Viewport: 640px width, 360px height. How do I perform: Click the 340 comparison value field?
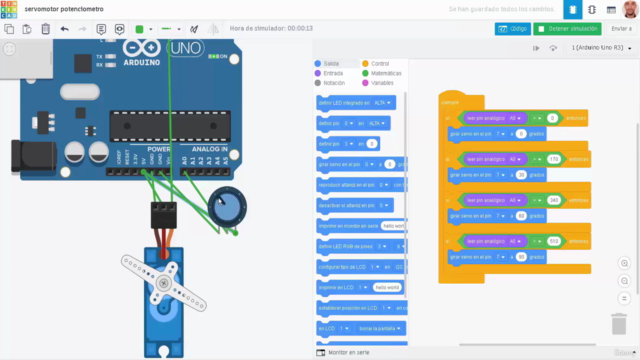click(x=554, y=200)
